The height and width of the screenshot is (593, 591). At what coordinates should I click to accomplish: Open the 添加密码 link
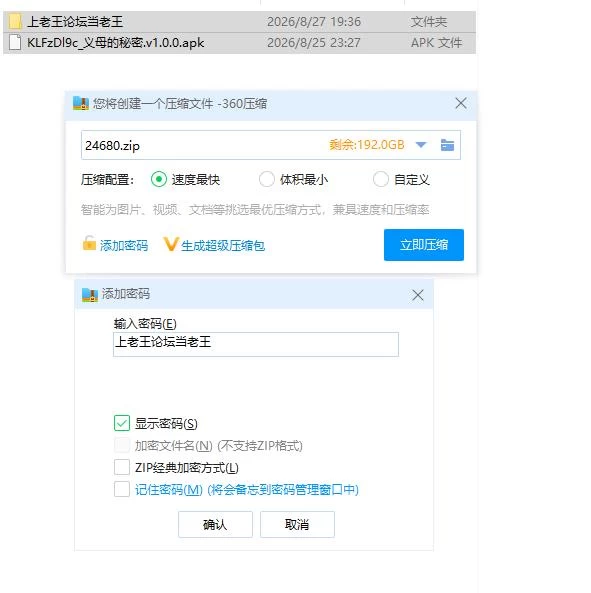124,245
